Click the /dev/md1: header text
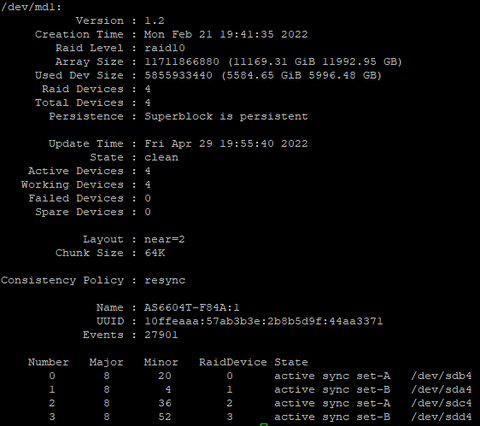The height and width of the screenshot is (426, 480). [31, 7]
